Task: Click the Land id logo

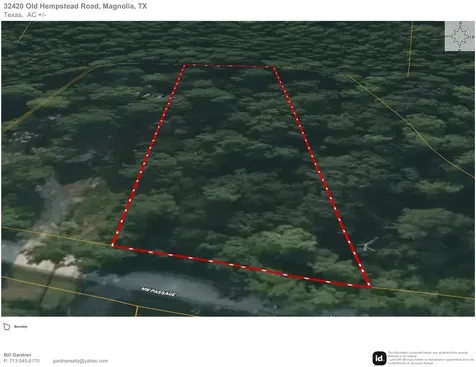Action: point(379,358)
